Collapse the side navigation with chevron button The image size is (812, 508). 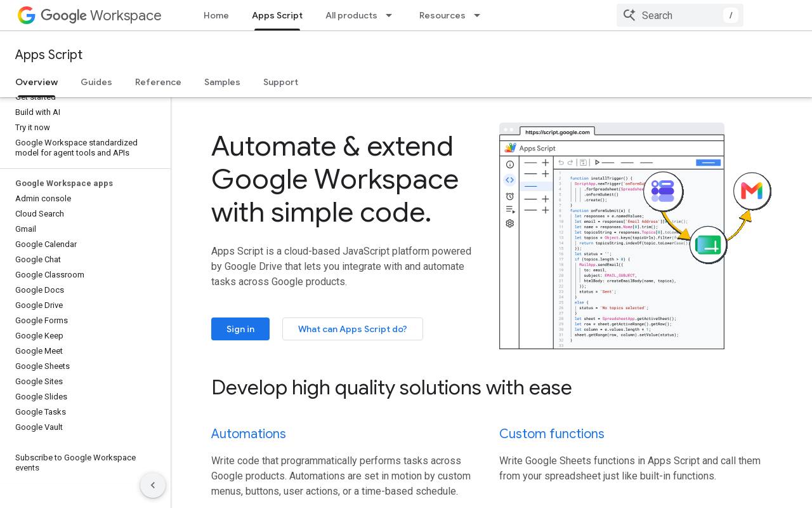tap(153, 486)
